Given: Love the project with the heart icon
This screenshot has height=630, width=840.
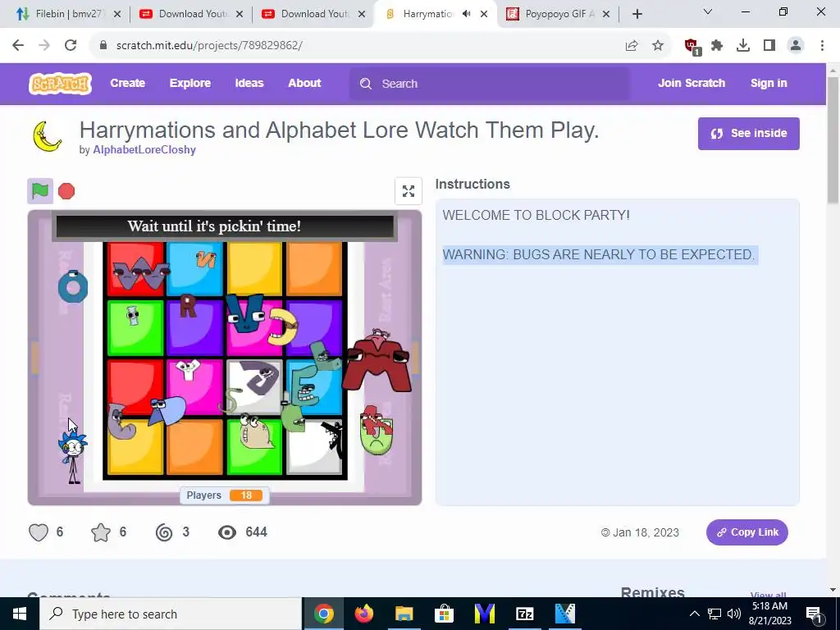Looking at the screenshot, I should coord(39,532).
